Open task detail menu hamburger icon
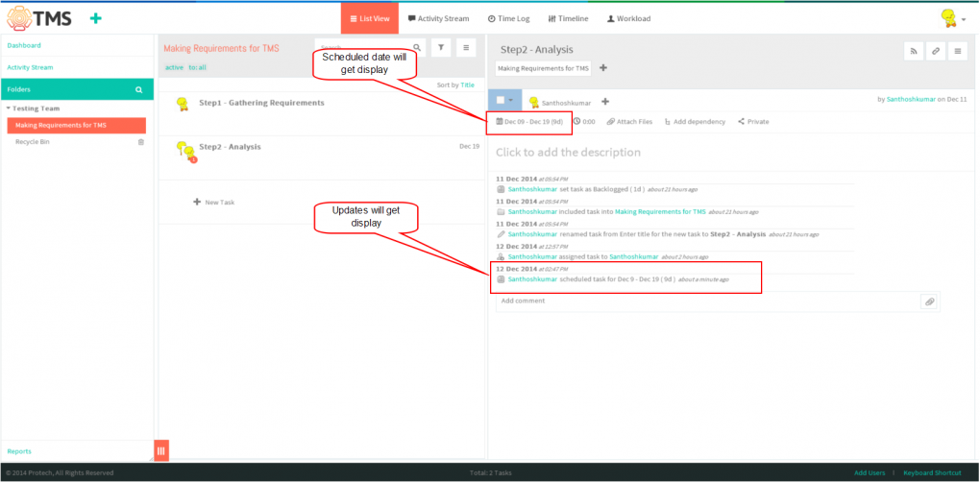The width and height of the screenshot is (980, 482). (x=958, y=52)
